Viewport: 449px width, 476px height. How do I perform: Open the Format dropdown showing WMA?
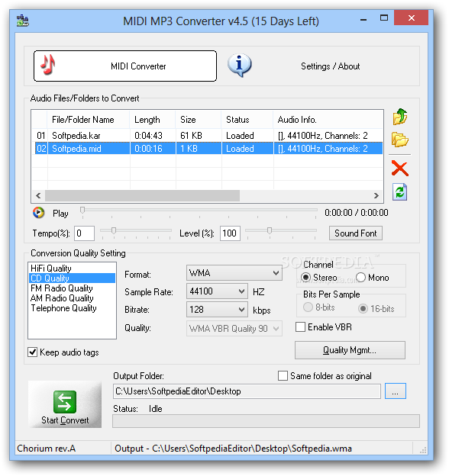pyautogui.click(x=234, y=273)
